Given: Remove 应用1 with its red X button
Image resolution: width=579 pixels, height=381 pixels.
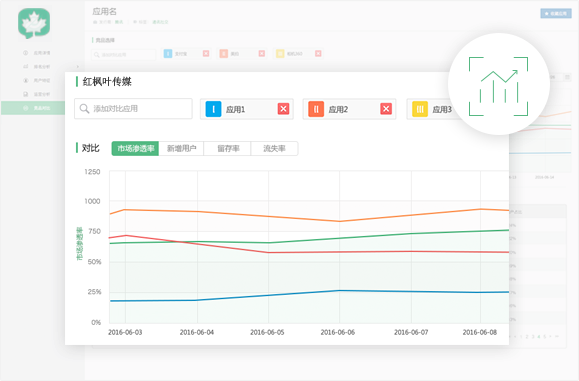Looking at the screenshot, I should click(283, 109).
